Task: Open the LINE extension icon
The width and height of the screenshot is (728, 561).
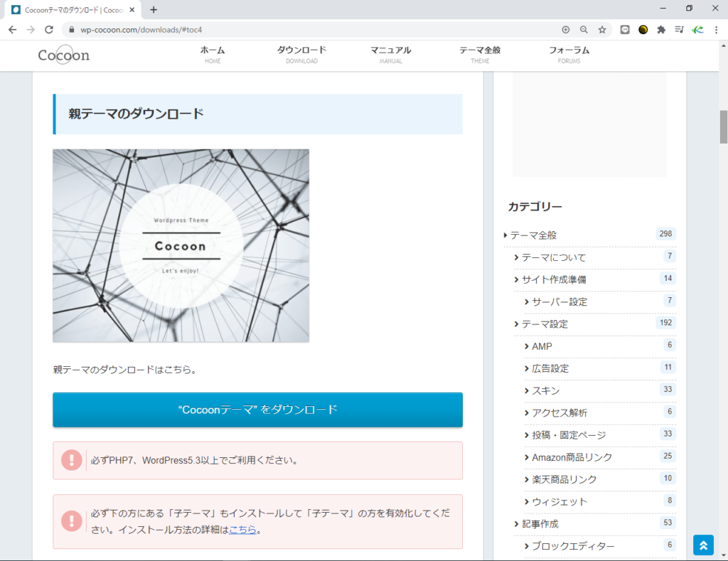Action: (x=625, y=30)
